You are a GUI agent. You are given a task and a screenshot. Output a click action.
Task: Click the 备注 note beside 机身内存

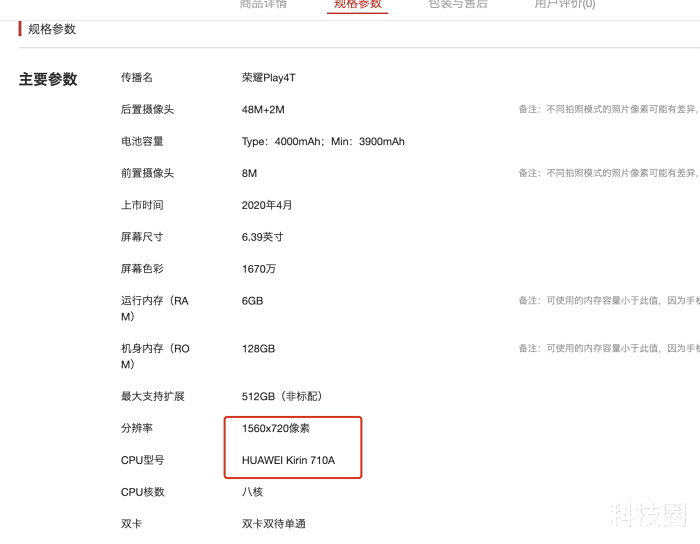click(x=609, y=349)
